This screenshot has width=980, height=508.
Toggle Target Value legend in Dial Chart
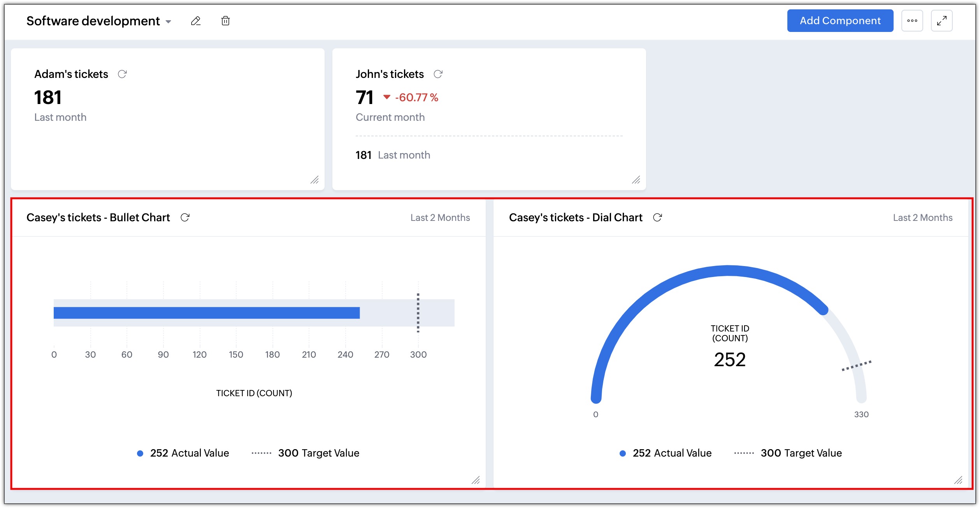pyautogui.click(x=789, y=453)
